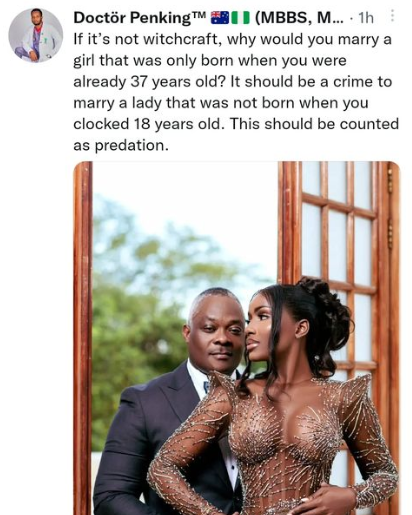Click the phrase "clocked 18 years old"
This screenshot has width=412, height=515.
[x=147, y=124]
